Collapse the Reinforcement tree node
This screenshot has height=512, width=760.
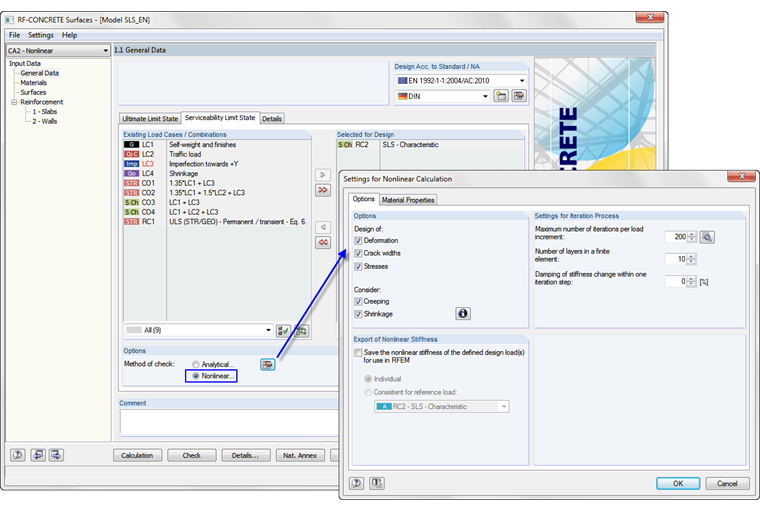[14, 102]
